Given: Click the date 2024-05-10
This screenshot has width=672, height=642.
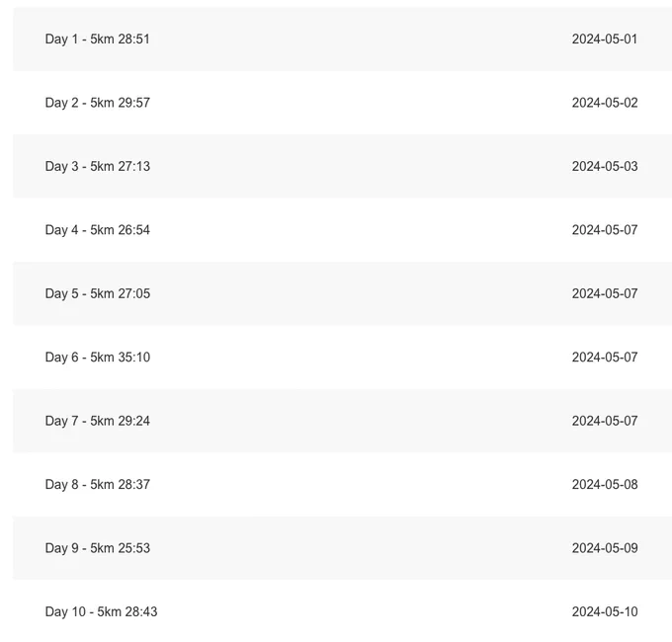Looking at the screenshot, I should coord(604,611).
